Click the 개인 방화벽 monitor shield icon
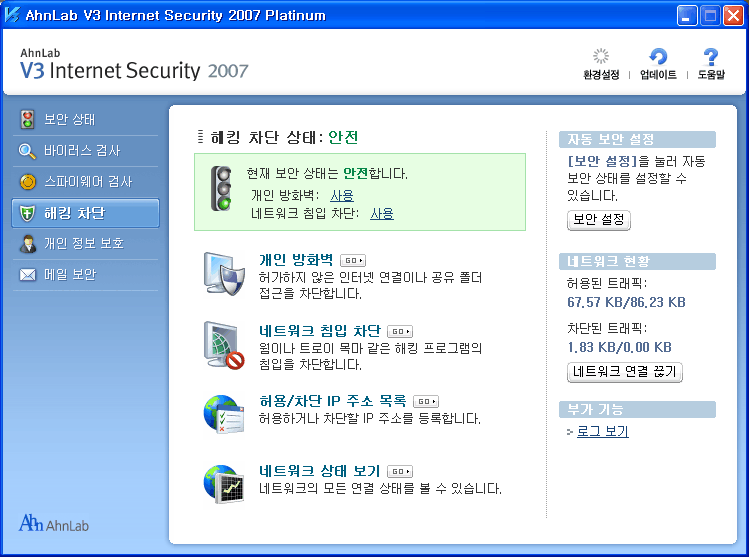Viewport: 749px width, 557px height. (x=224, y=274)
